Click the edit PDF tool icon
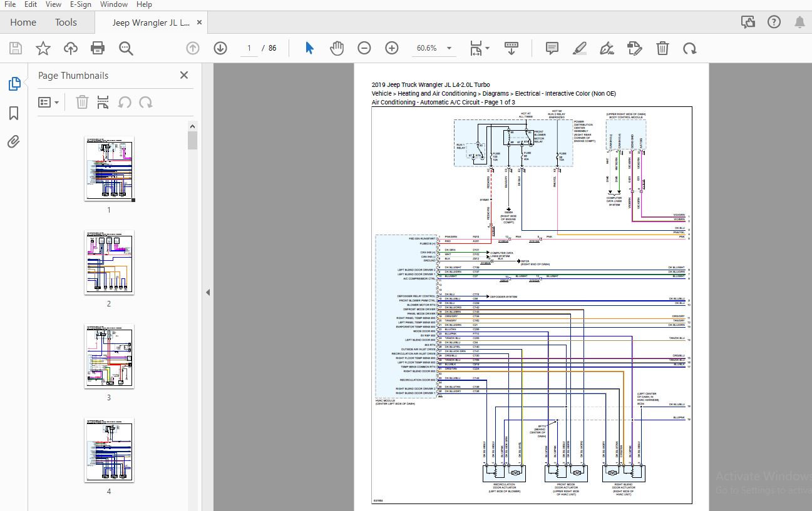Image resolution: width=812 pixels, height=511 pixels. pyautogui.click(x=634, y=48)
